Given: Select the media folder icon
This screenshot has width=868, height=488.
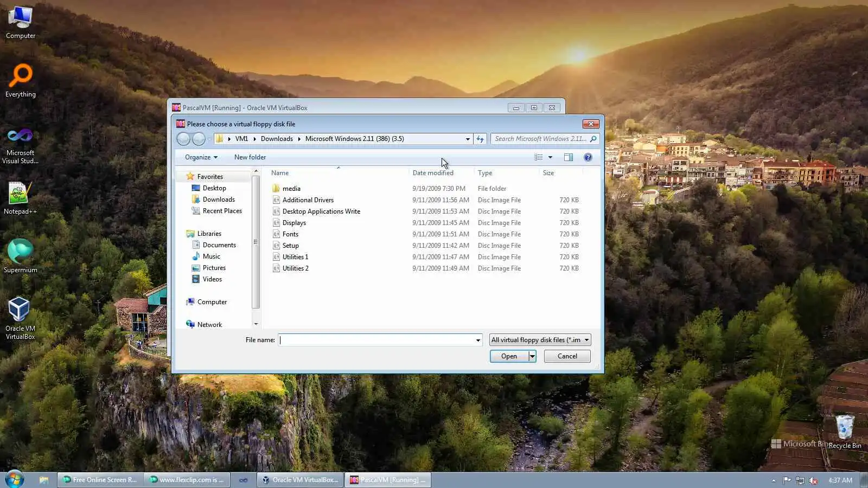Looking at the screenshot, I should [276, 188].
